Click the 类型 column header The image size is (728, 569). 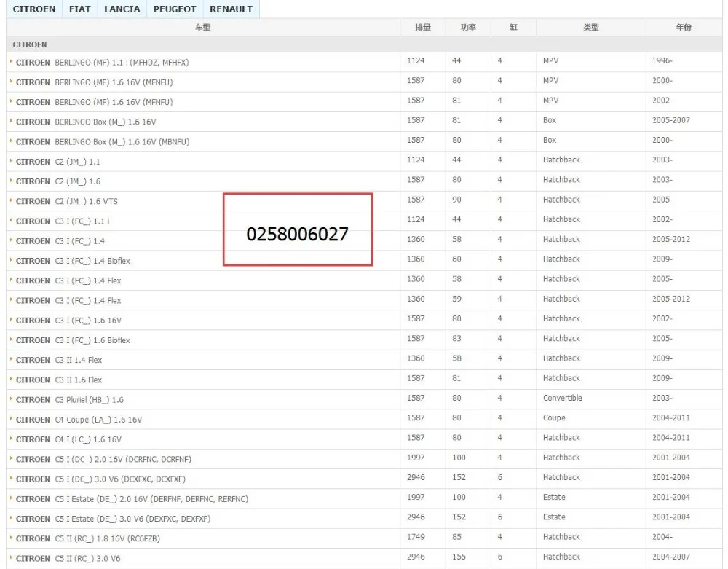(x=591, y=28)
